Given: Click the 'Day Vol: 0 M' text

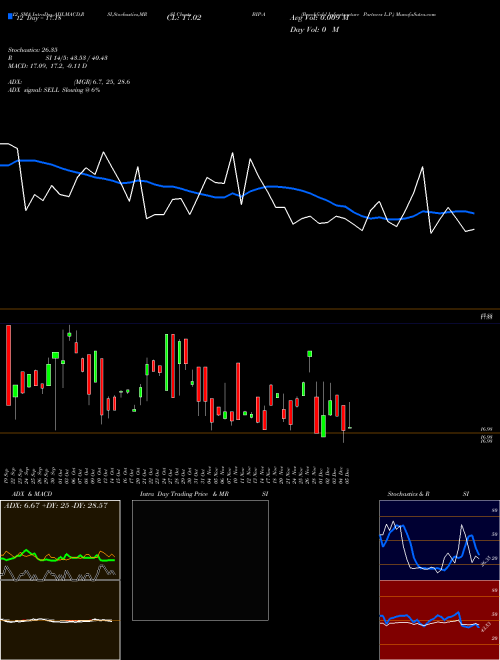Looking at the screenshot, I should 314,29.
